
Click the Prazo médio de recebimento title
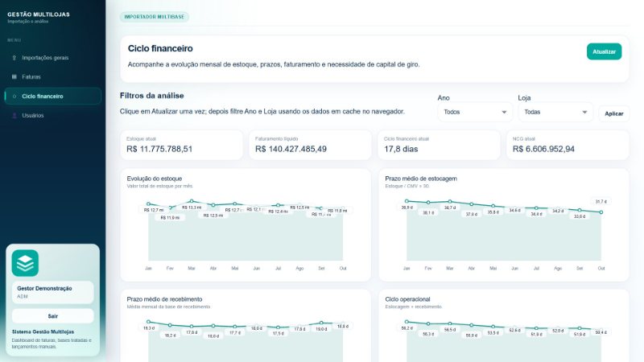coord(164,299)
